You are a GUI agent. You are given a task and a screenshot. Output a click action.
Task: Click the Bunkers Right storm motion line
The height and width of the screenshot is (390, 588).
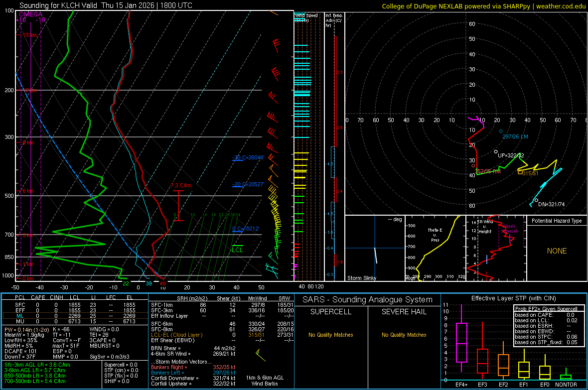[x=193, y=368]
